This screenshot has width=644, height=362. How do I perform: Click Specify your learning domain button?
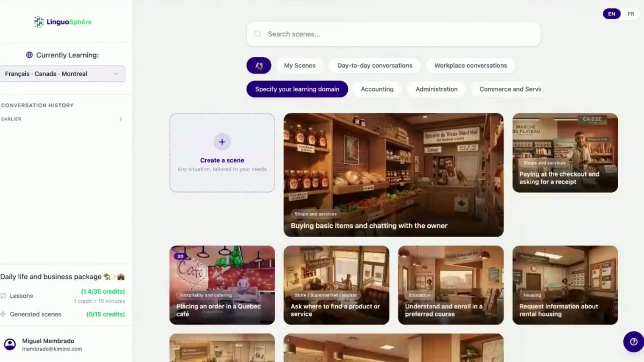click(297, 89)
